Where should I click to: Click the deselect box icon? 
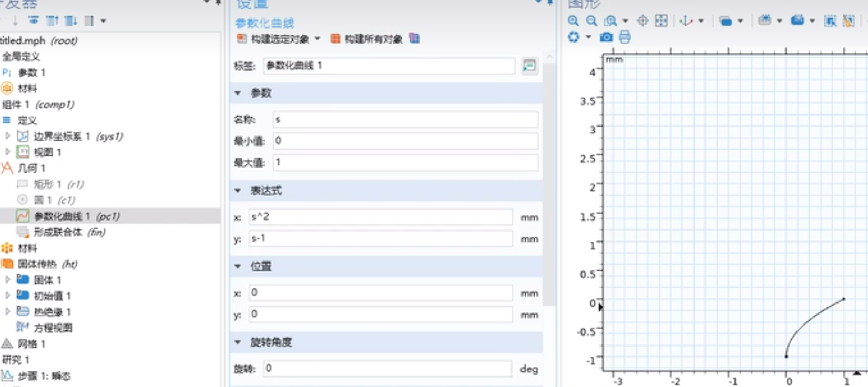(849, 21)
